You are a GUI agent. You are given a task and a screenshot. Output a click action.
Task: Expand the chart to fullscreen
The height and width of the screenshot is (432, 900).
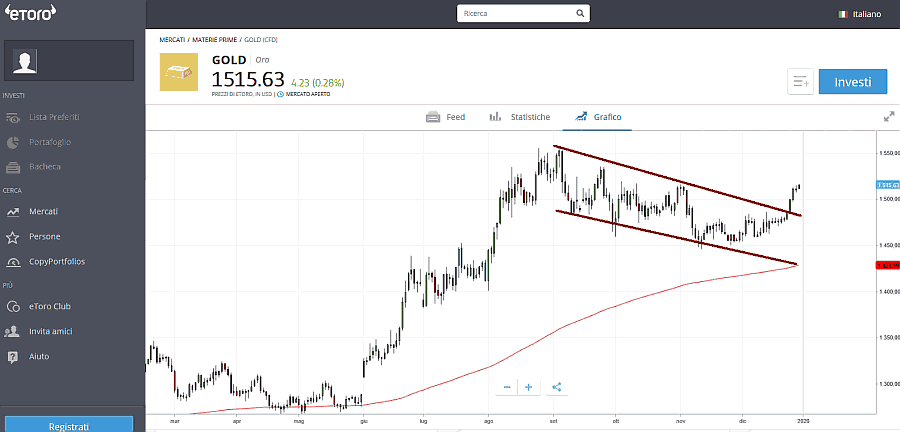(x=889, y=117)
